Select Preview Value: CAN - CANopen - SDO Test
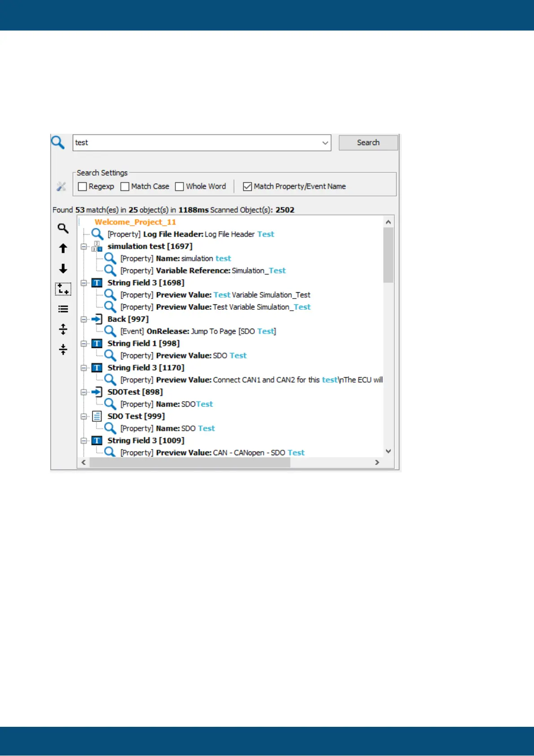 click(x=212, y=453)
